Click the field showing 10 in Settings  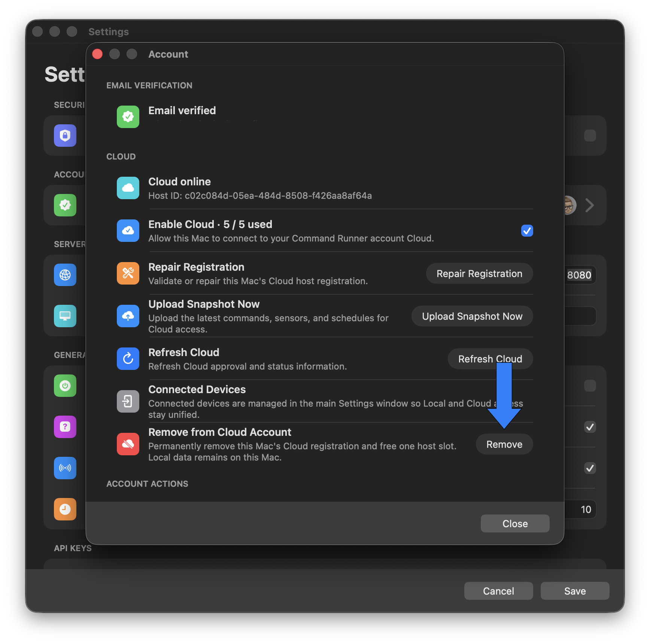[x=580, y=509]
